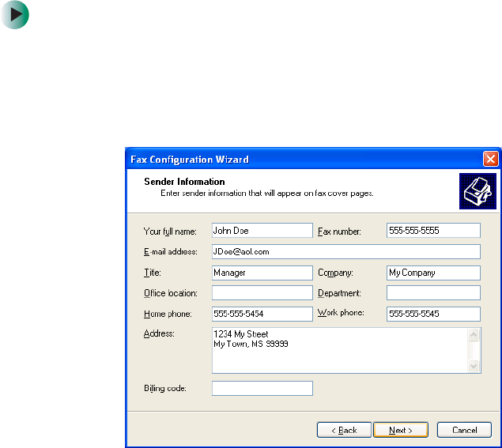502x448 pixels.
Task: Go to the previous step with Back
Action: point(344,430)
